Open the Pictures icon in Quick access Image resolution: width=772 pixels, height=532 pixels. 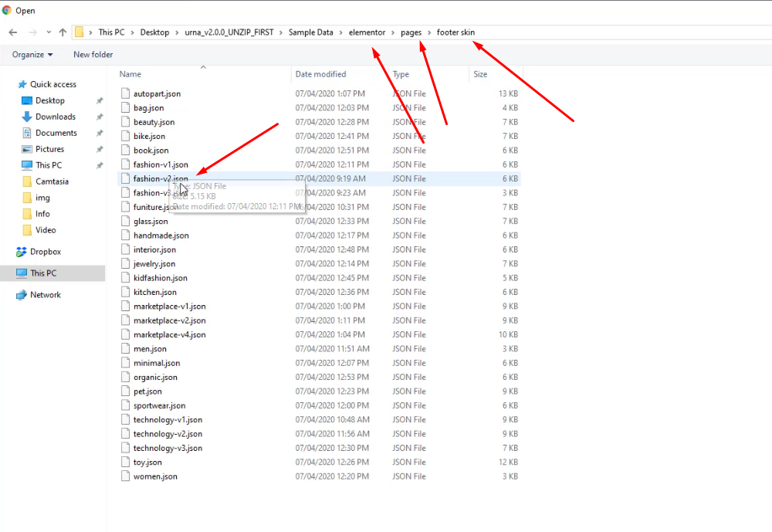[x=26, y=149]
